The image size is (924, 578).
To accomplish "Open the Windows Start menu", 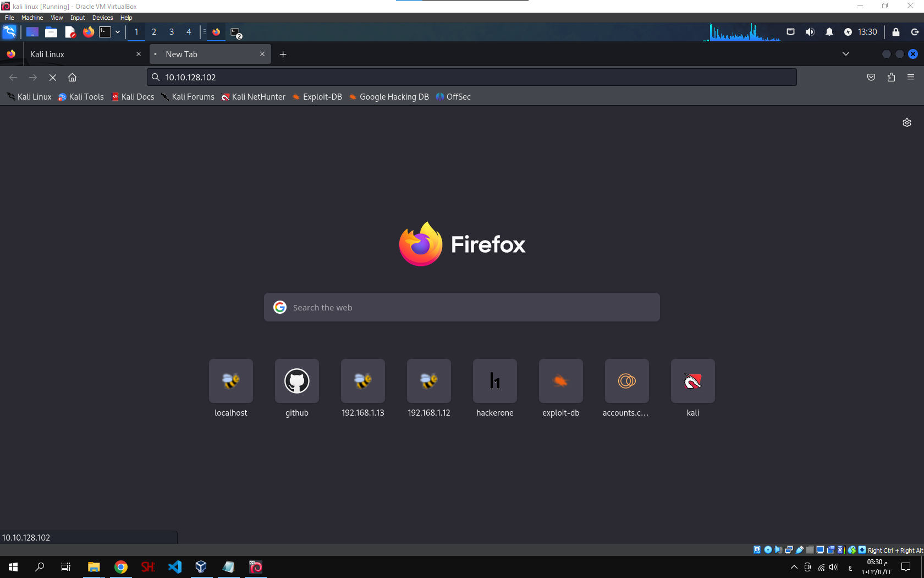I will [13, 567].
